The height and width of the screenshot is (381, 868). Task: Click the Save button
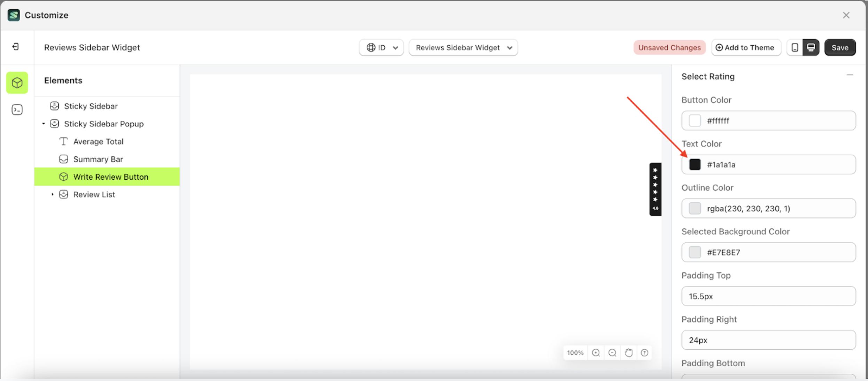coord(840,47)
